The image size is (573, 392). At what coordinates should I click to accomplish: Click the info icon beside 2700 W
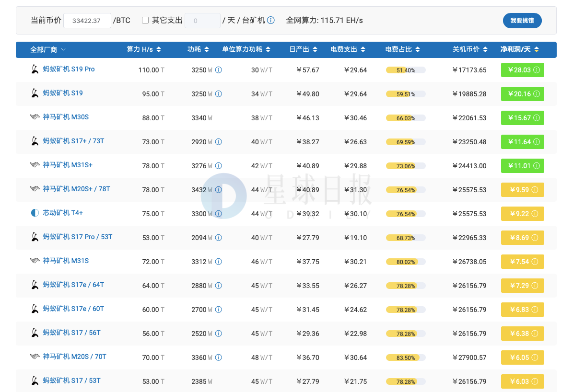pos(219,310)
